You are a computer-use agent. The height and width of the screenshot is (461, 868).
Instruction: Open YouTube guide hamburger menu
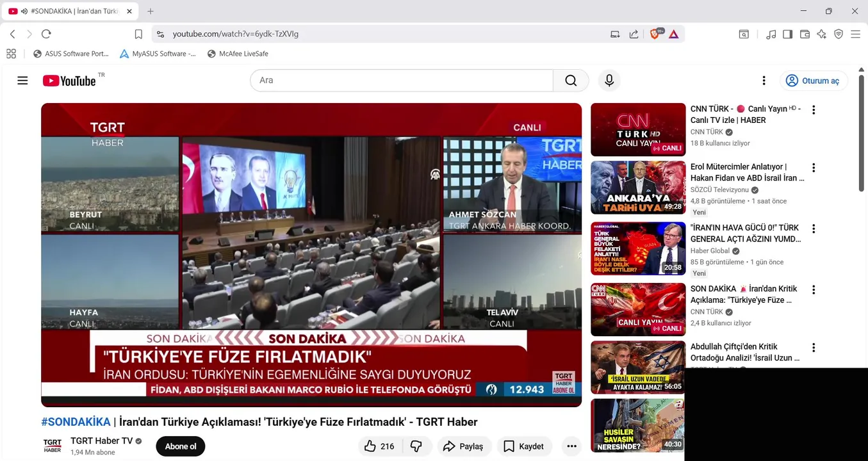coord(22,81)
